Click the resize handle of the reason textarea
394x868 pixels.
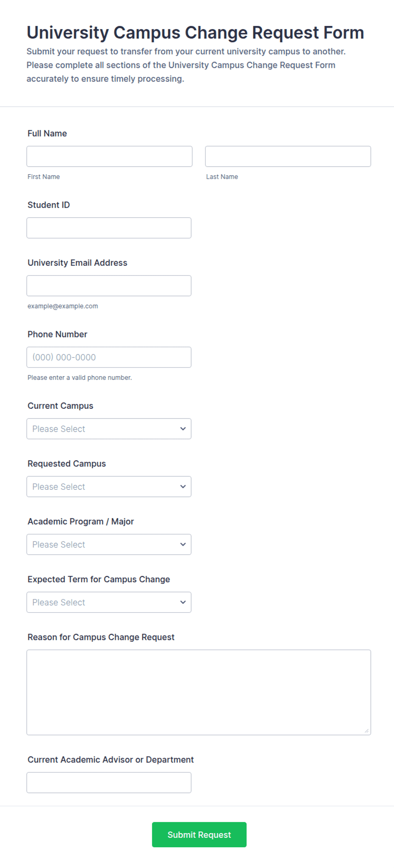point(366,731)
